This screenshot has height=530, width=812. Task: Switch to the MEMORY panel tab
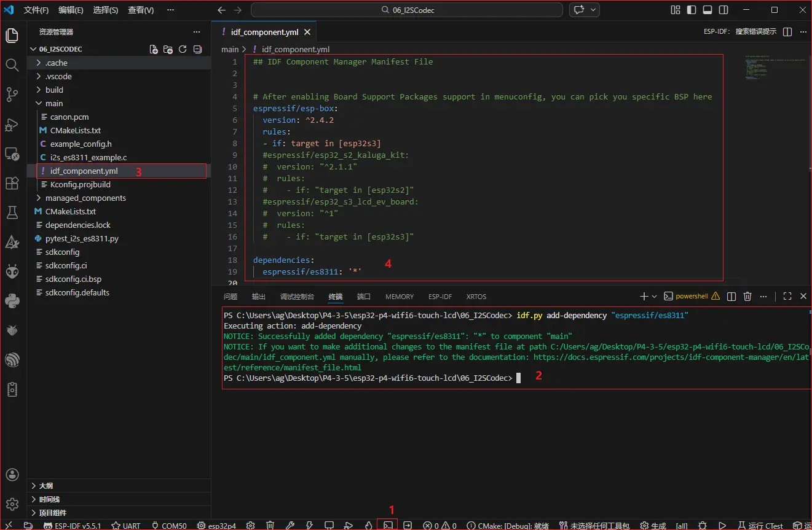[399, 296]
